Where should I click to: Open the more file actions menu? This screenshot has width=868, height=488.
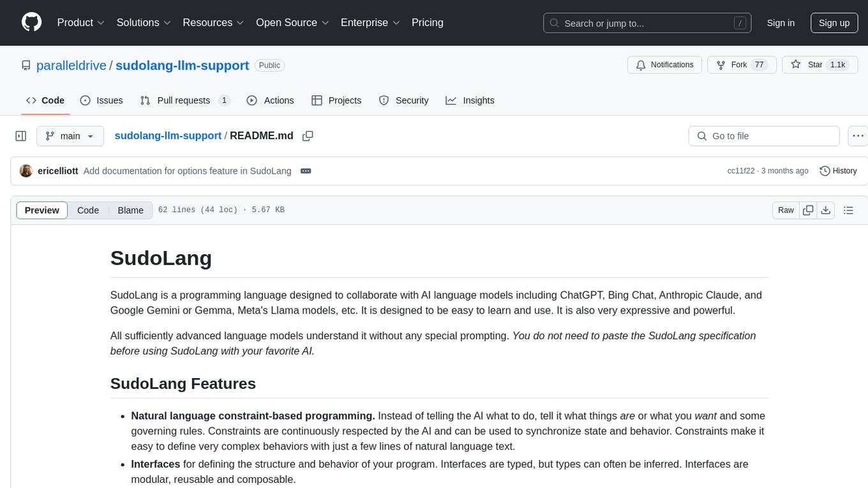[x=858, y=136]
